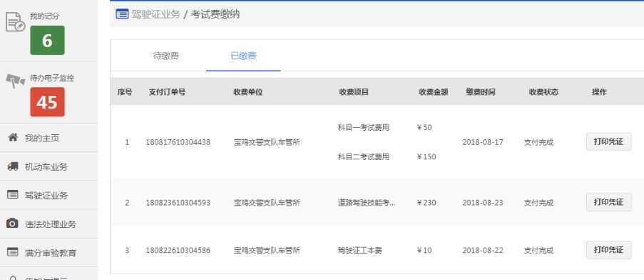644x280 pixels.
Task: Switch to the 待缴费 tab
Action: [166, 56]
